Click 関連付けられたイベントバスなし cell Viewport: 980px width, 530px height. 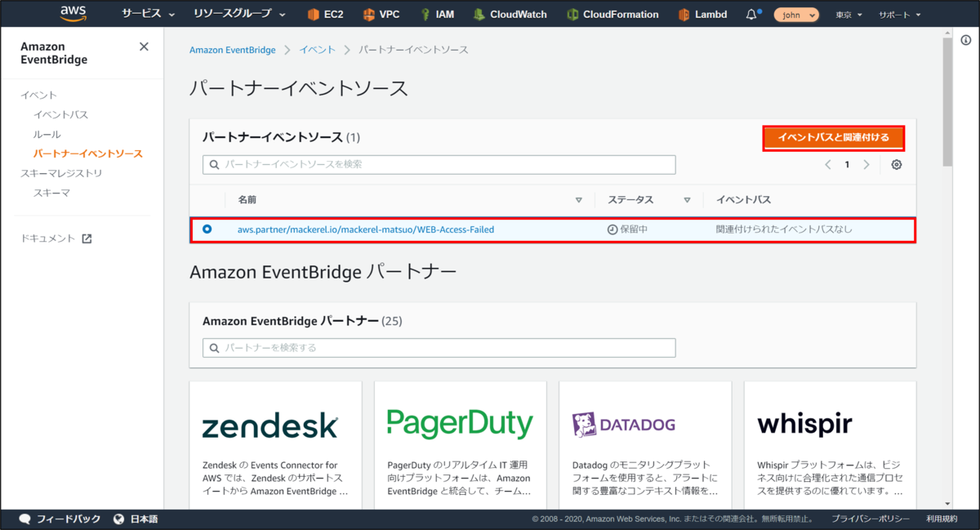coord(784,229)
